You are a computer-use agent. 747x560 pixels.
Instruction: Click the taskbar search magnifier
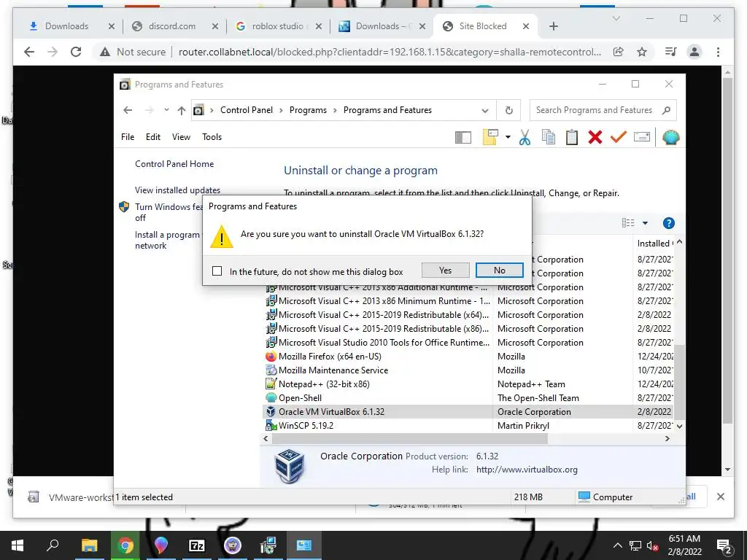click(x=53, y=545)
